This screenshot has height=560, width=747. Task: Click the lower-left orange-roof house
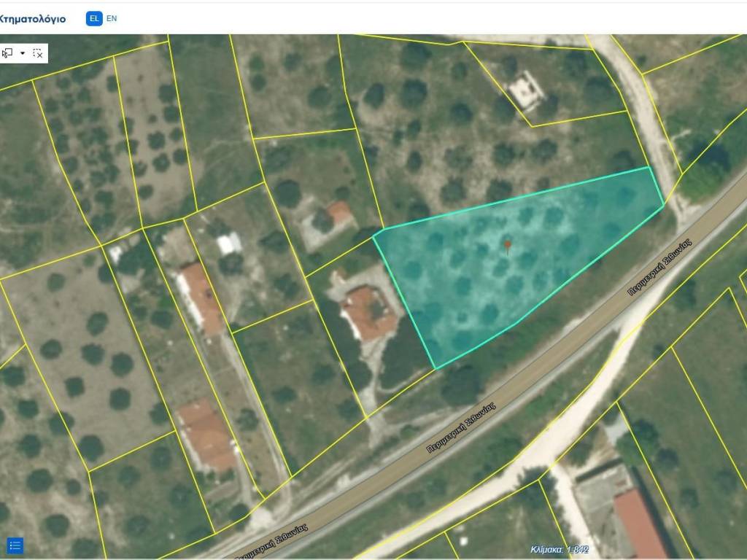click(x=207, y=435)
